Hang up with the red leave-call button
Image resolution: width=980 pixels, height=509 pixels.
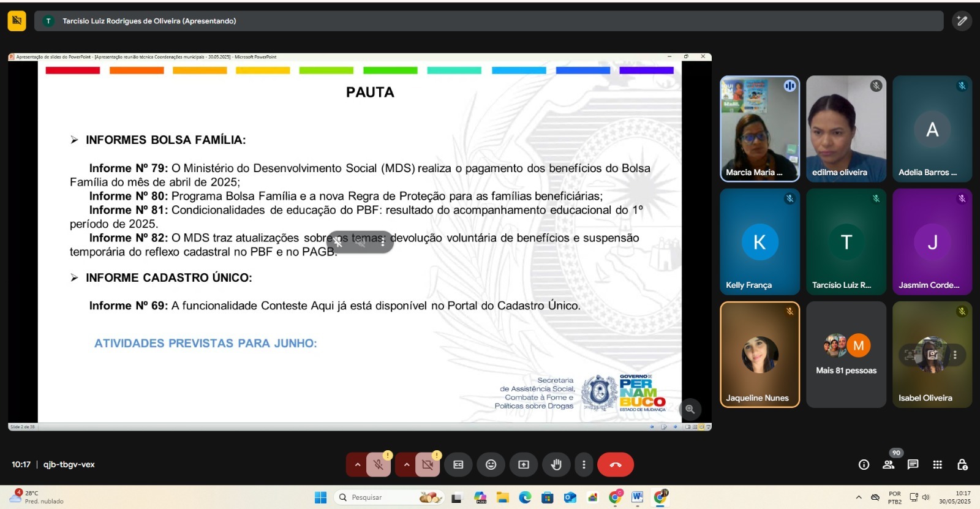pos(615,465)
